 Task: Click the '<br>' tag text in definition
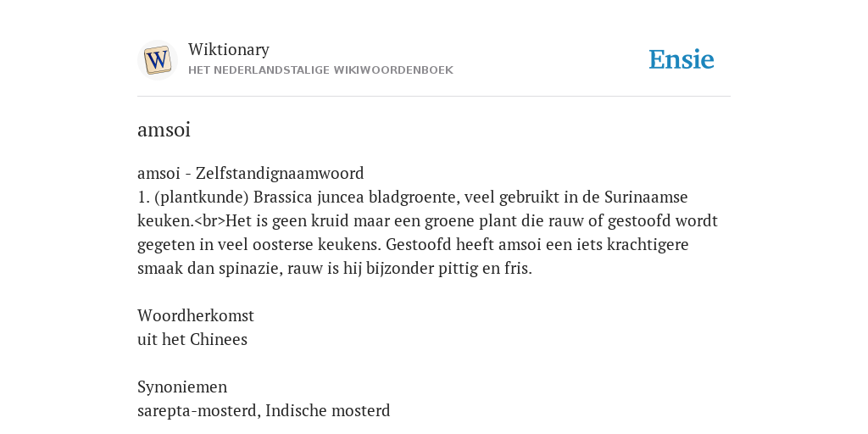point(210,221)
